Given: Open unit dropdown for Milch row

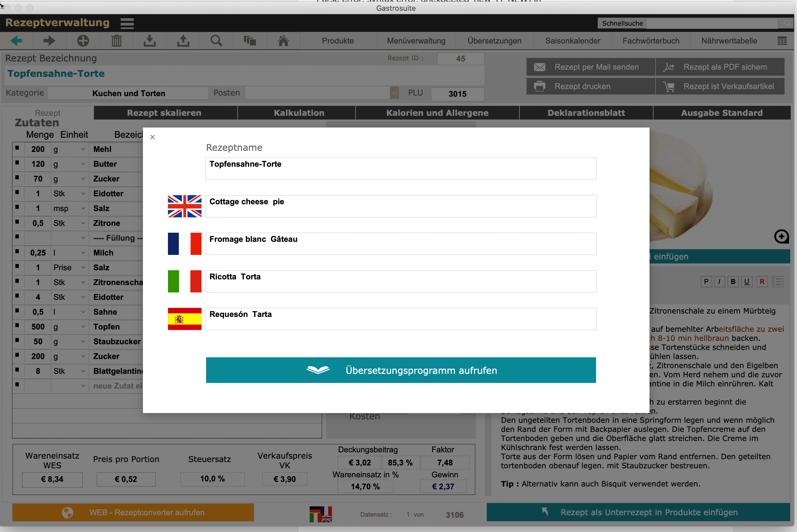Looking at the screenshot, I should click(83, 253).
